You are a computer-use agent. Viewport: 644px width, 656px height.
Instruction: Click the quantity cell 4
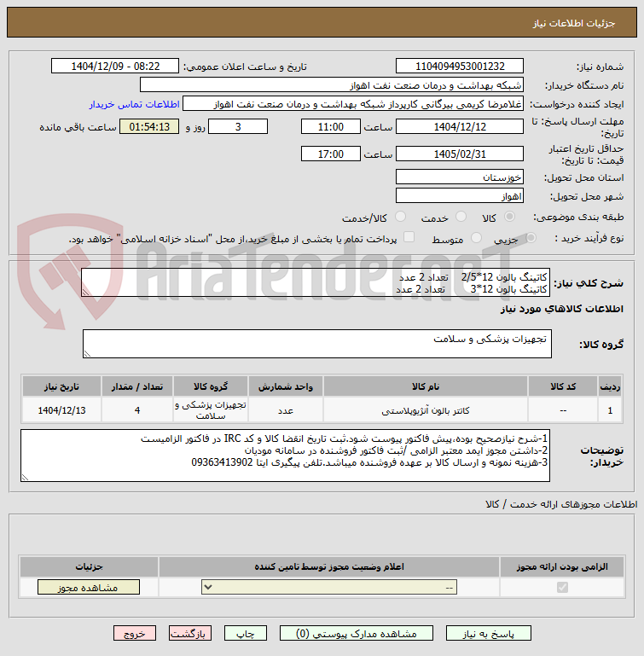[x=137, y=410]
